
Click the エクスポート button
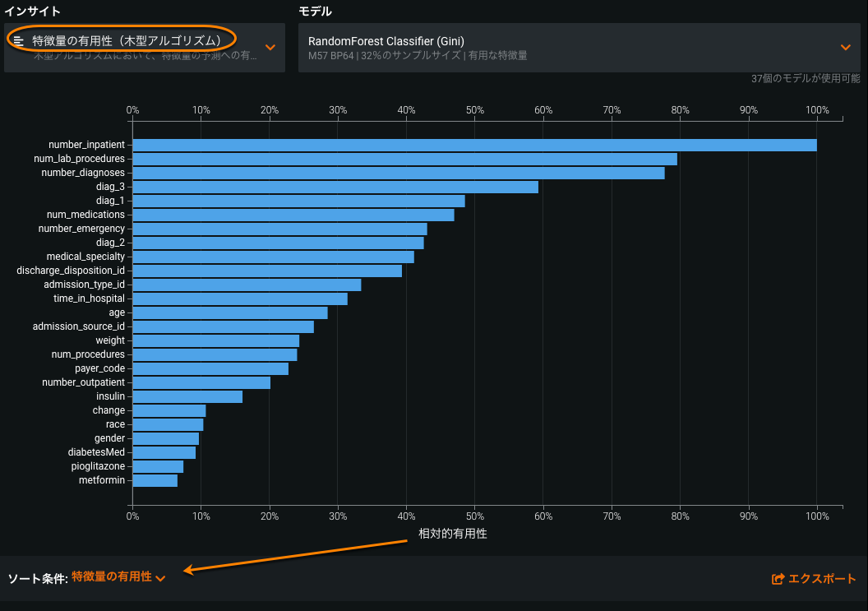[x=821, y=579]
